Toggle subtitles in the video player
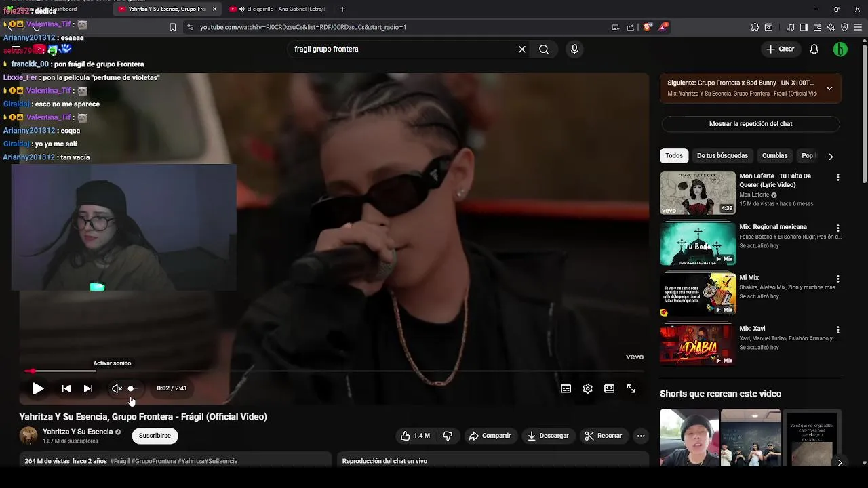This screenshot has width=868, height=488. pos(566,388)
